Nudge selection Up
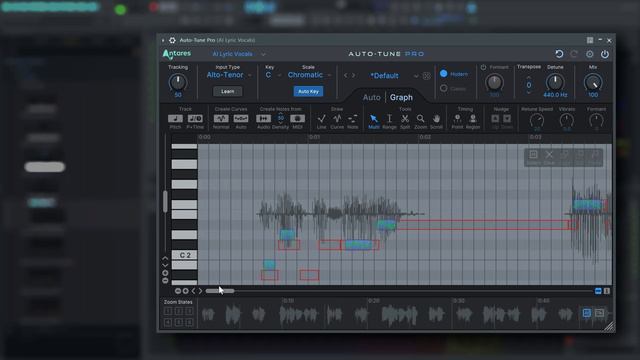This screenshot has width=640, height=360. pyautogui.click(x=495, y=118)
